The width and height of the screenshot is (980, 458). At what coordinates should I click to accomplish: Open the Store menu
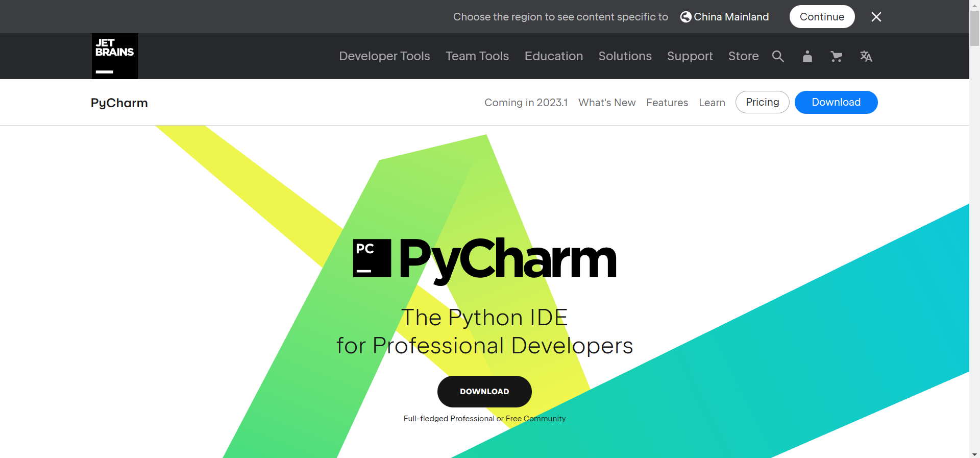744,56
